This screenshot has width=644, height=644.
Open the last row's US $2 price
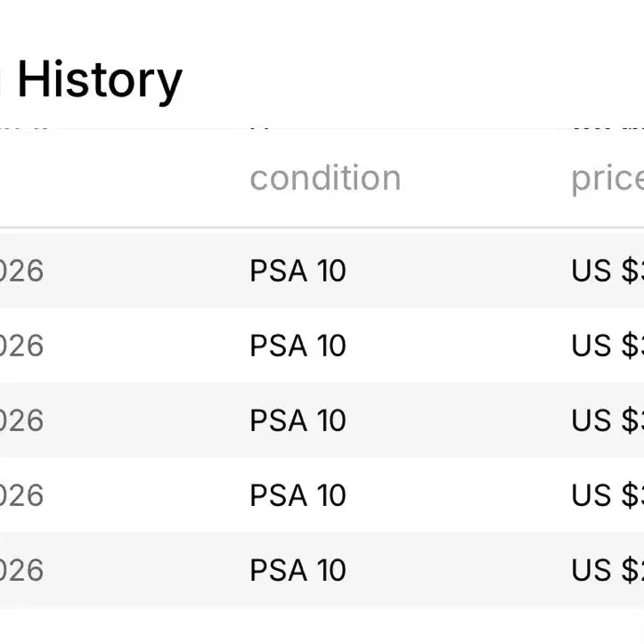point(607,570)
